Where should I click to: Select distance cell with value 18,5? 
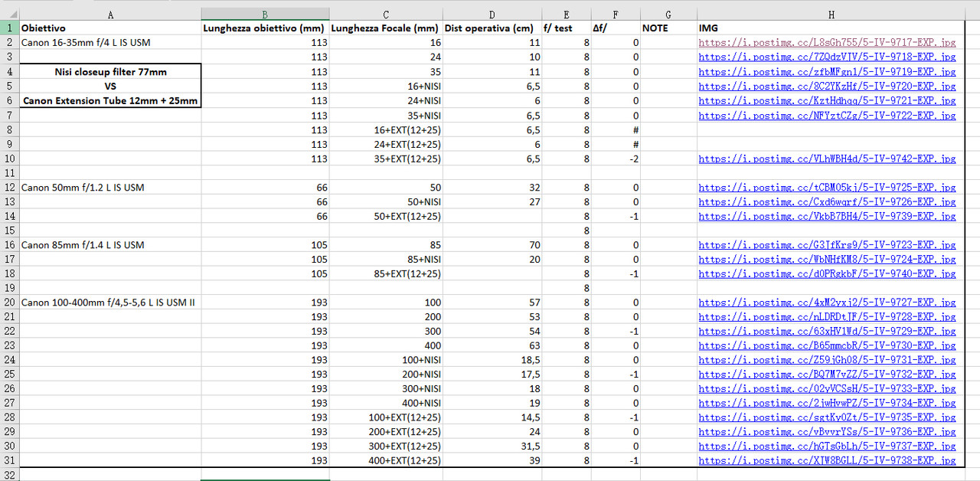(492, 360)
